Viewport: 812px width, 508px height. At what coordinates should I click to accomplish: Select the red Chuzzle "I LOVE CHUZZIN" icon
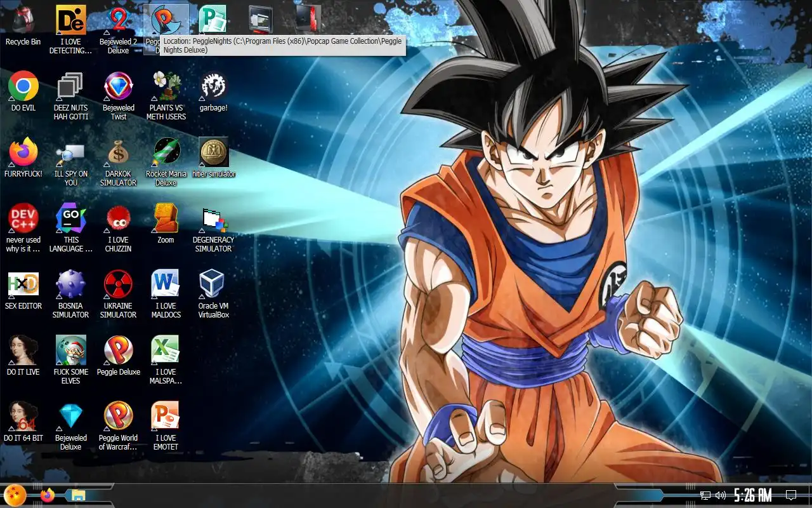119,228
